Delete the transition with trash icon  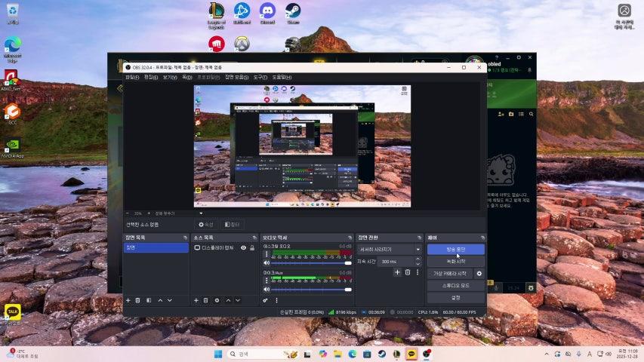(408, 272)
